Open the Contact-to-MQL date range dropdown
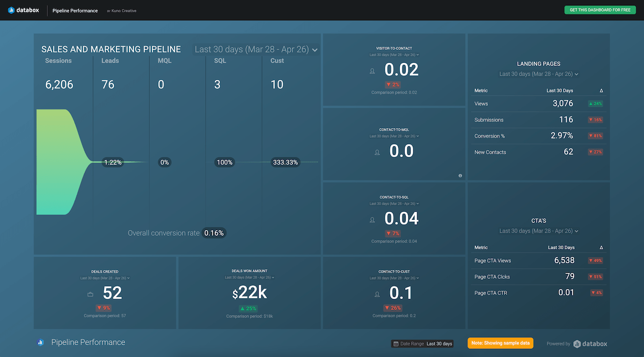The height and width of the screenshot is (357, 644). pyautogui.click(x=394, y=136)
